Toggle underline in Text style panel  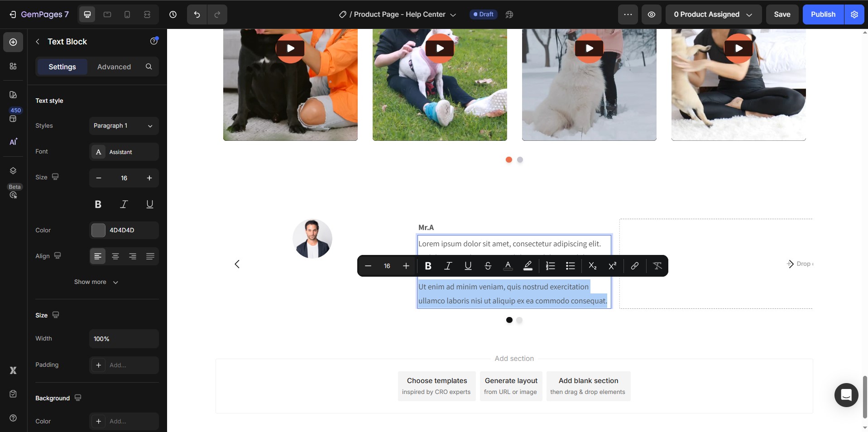(149, 204)
